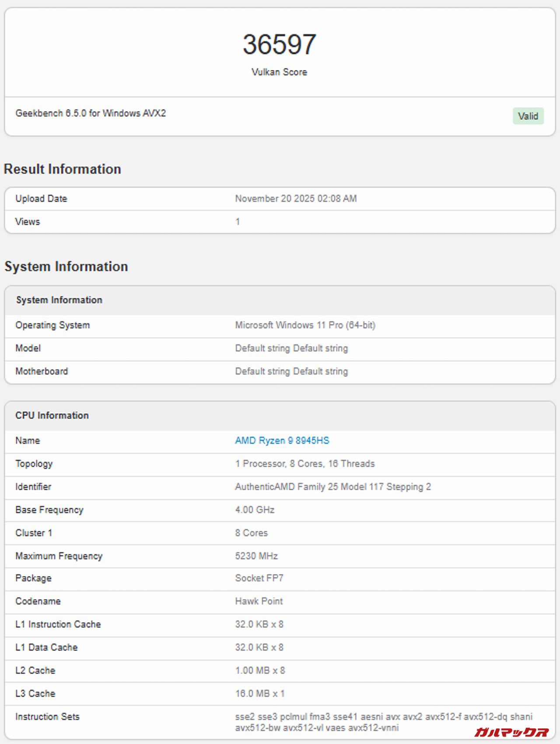Viewport: 560px width, 744px height.
Task: Click the System Information section heading
Action: tap(66, 267)
